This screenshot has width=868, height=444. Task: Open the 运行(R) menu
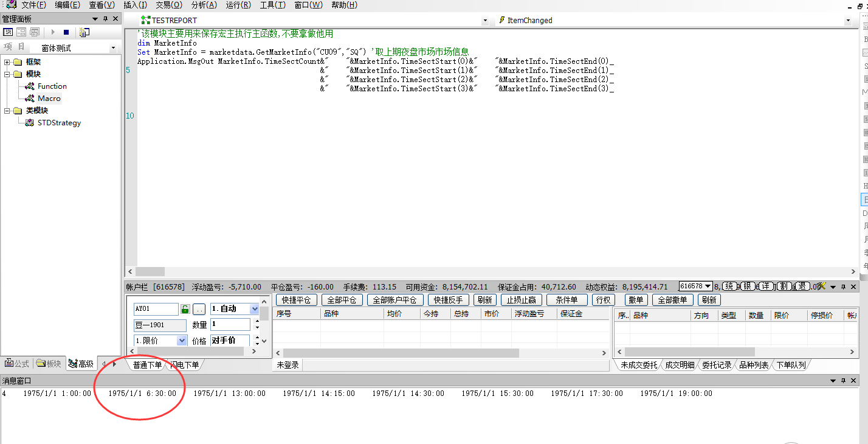point(238,5)
